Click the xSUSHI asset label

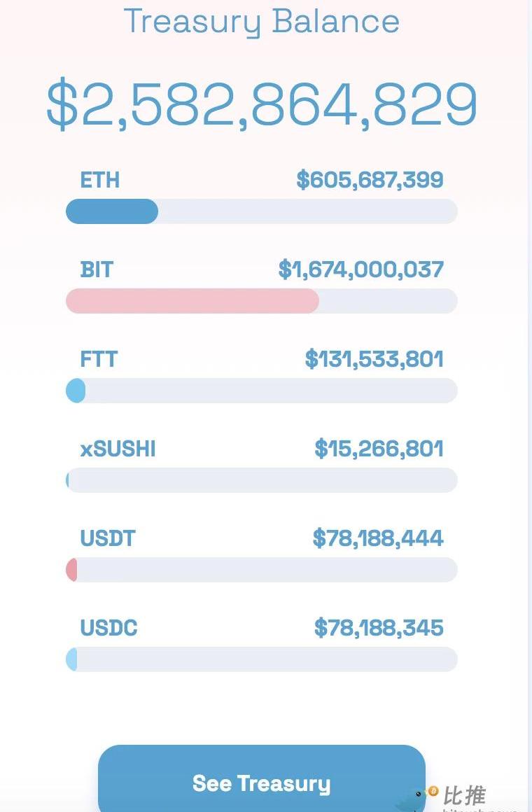(x=118, y=449)
